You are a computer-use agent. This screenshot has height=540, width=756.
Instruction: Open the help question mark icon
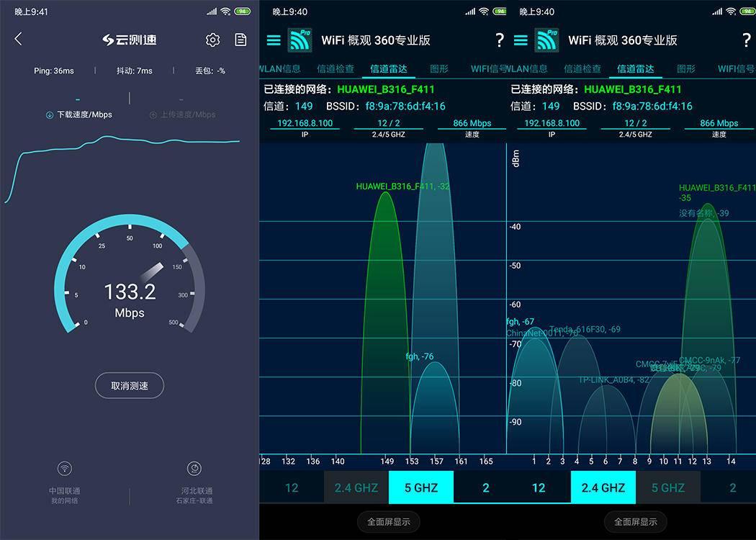tap(500, 41)
